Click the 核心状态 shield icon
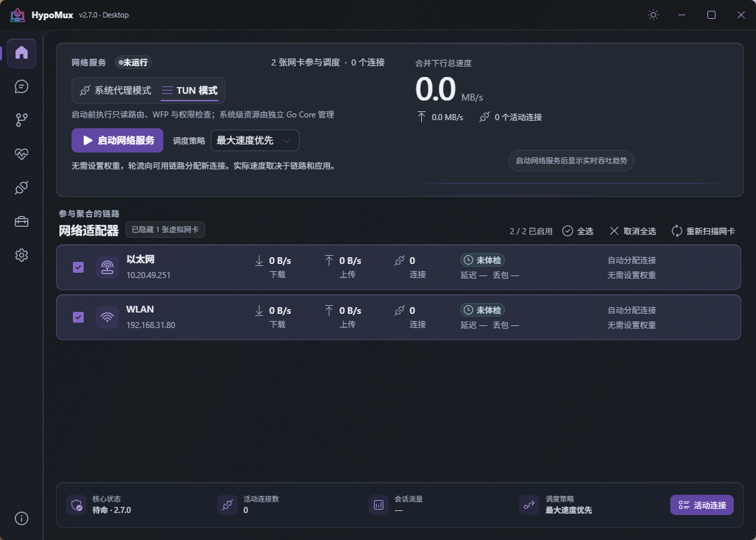756x540 pixels. click(x=76, y=505)
